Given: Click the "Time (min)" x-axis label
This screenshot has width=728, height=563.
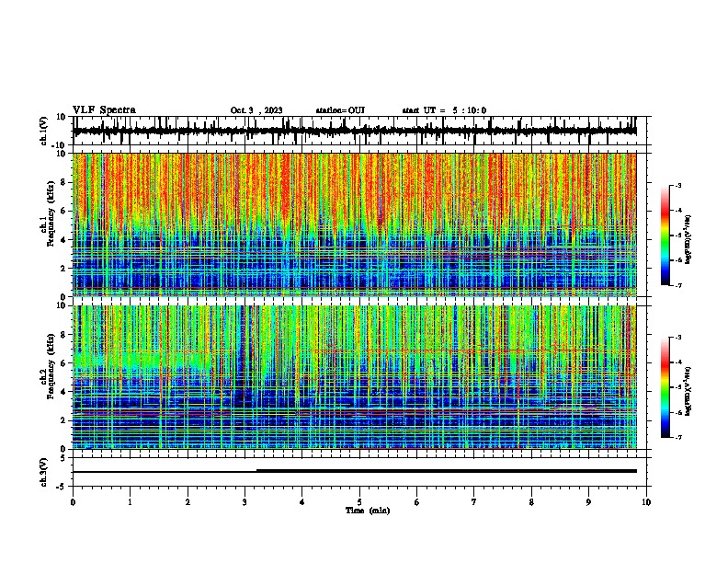Looking at the screenshot, I should [x=368, y=511].
